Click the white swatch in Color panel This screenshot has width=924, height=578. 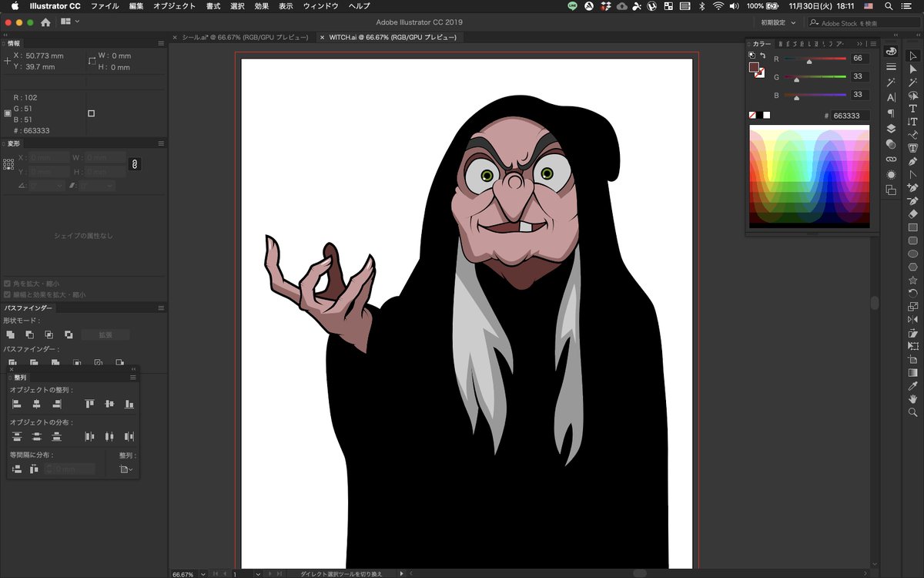[x=767, y=115]
